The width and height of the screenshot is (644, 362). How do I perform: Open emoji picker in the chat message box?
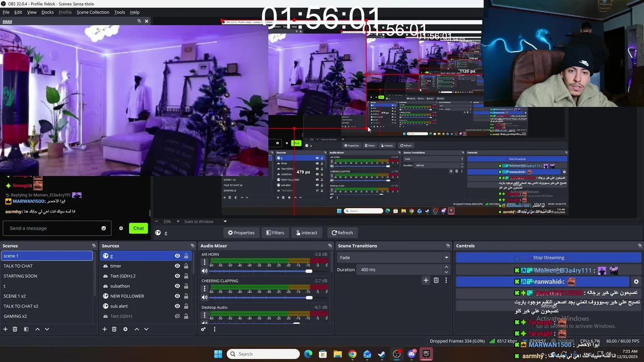click(104, 228)
